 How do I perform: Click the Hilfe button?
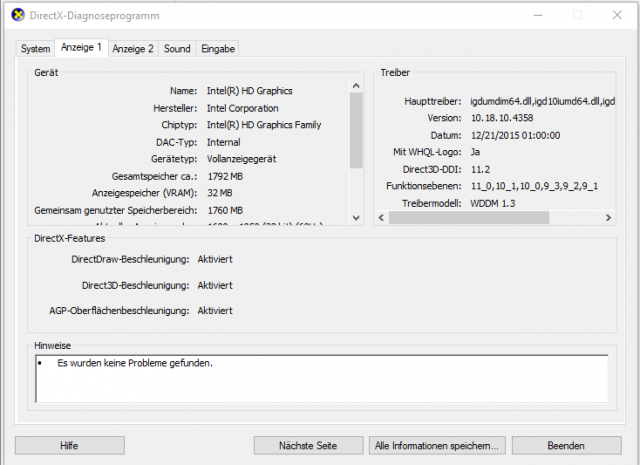69,445
